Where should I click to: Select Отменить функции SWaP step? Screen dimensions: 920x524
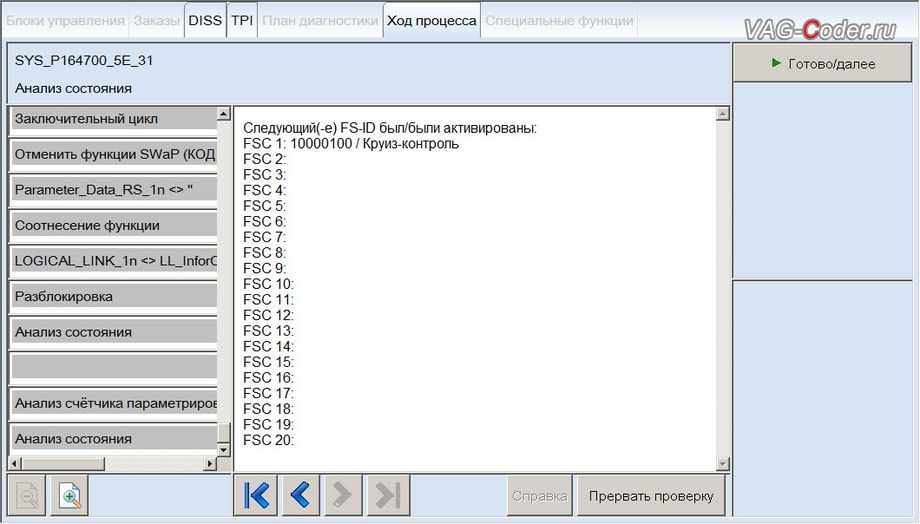114,154
